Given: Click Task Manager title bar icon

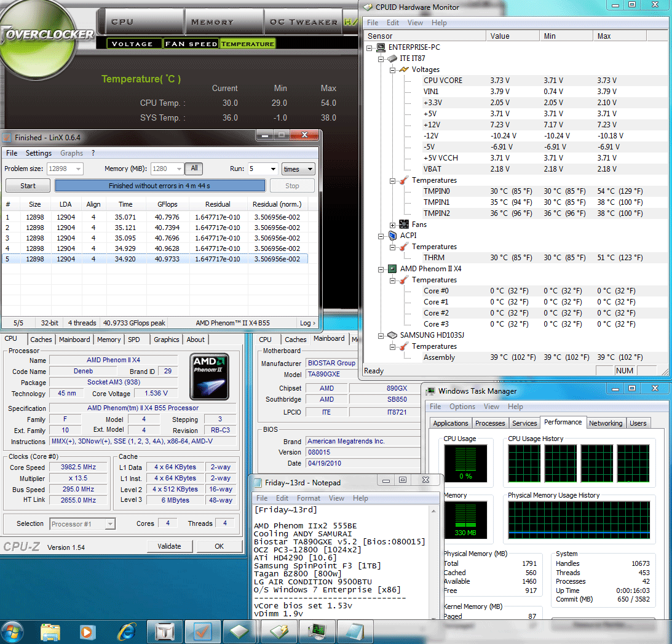Looking at the screenshot, I should click(x=430, y=391).
